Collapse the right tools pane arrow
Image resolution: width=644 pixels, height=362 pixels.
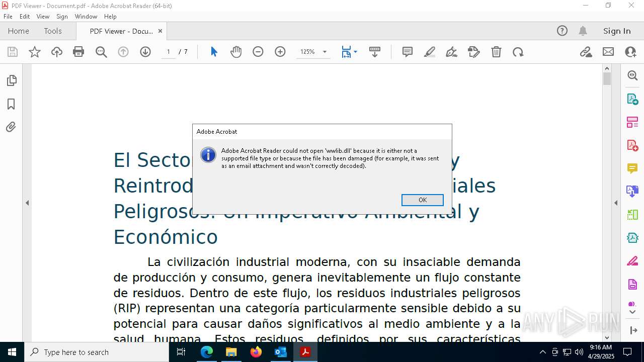click(616, 203)
